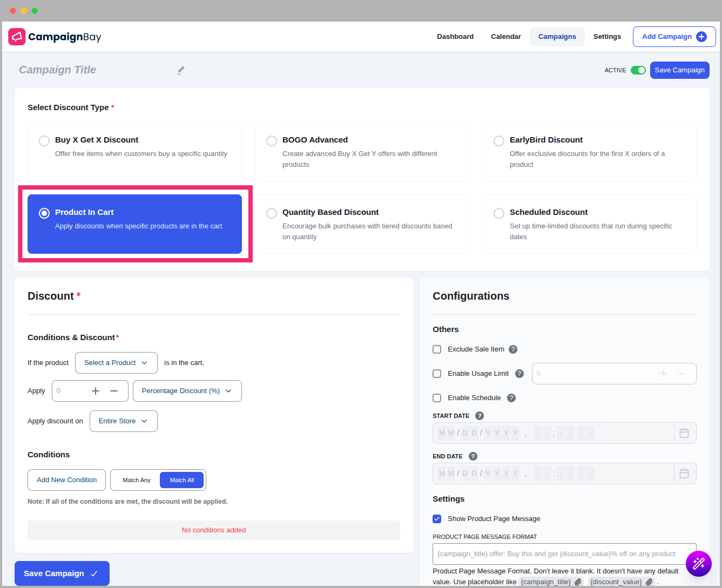Click the Add New Condition button

66,480
